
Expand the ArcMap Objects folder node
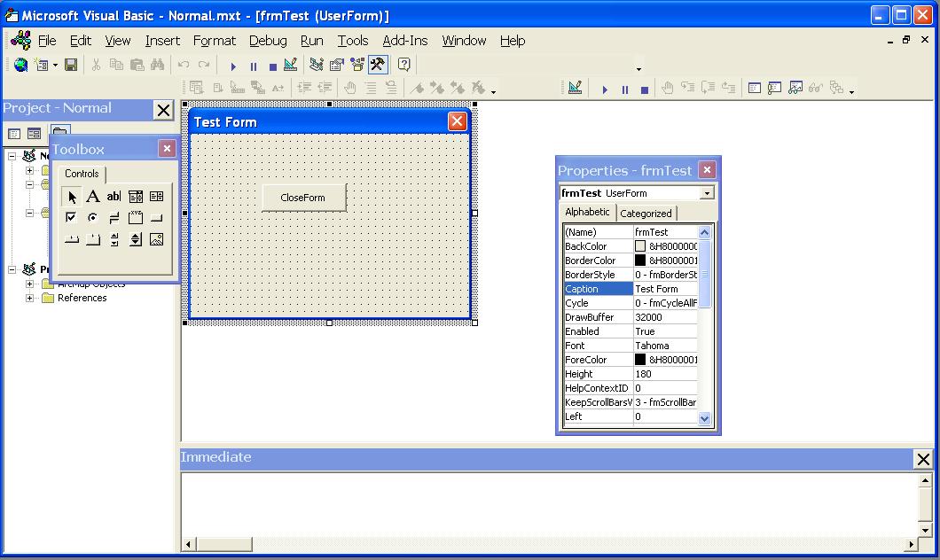[x=29, y=284]
